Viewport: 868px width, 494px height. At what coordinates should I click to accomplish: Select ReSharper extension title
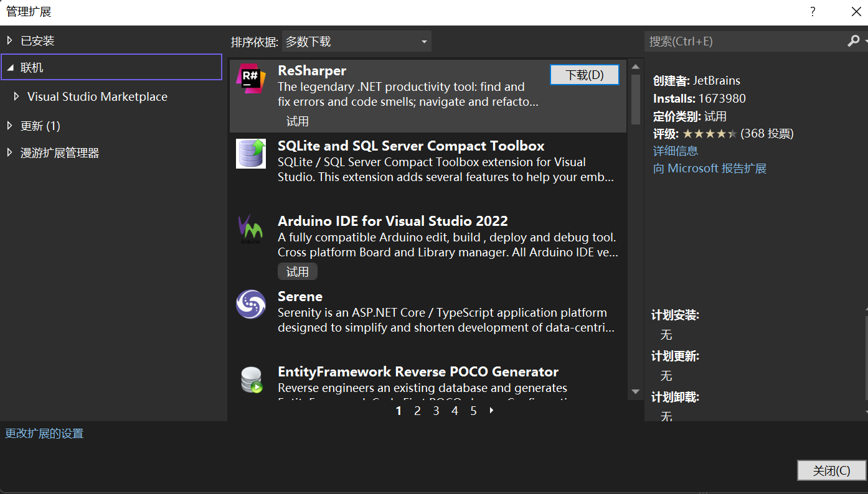312,70
